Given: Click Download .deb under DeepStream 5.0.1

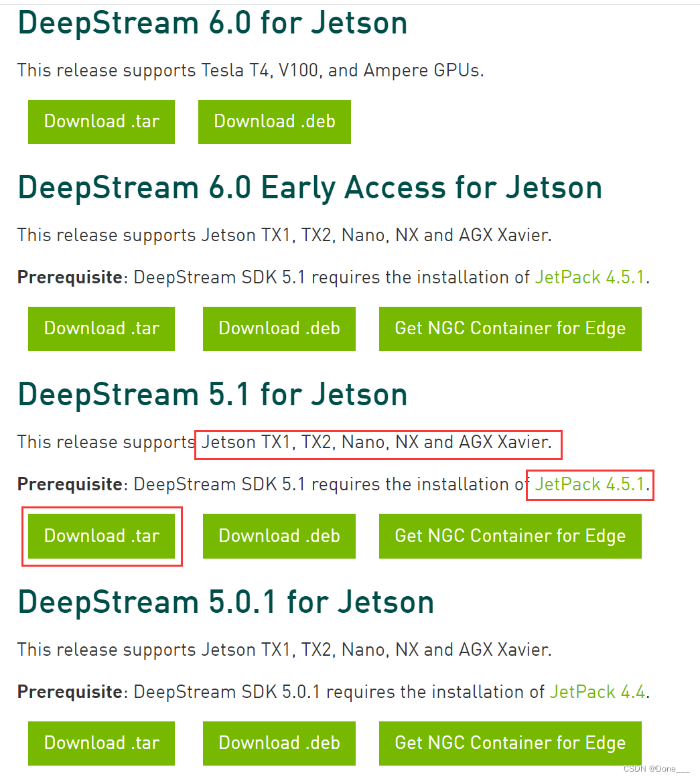Looking at the screenshot, I should [x=279, y=743].
